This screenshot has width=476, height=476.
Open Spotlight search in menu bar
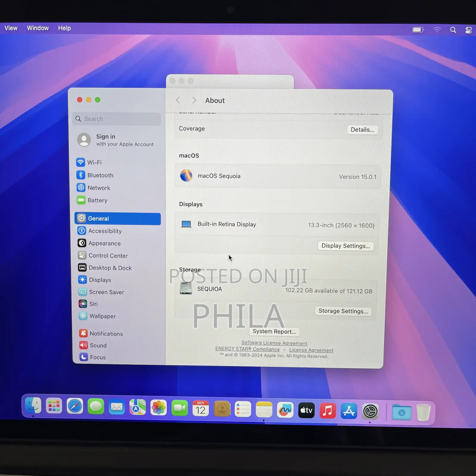tap(453, 30)
